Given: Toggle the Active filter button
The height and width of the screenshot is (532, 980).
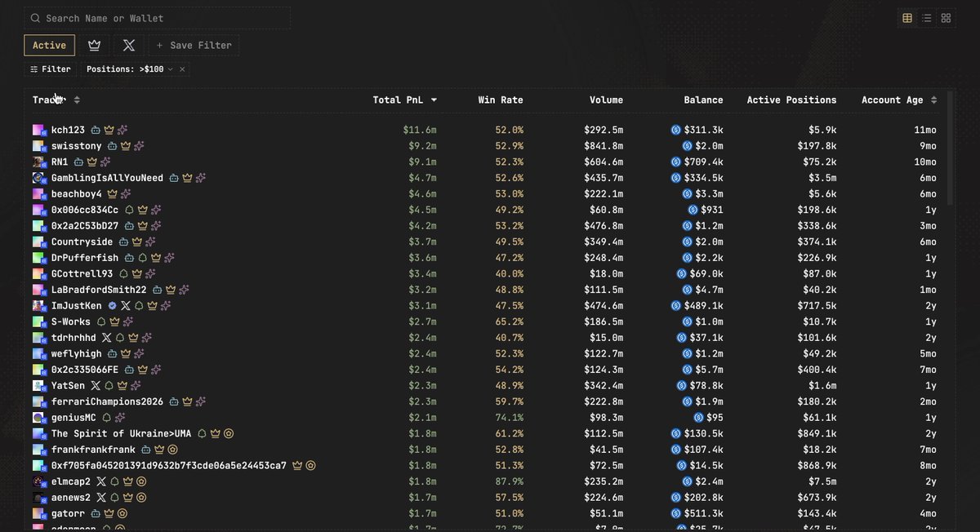Looking at the screenshot, I should 49,46.
